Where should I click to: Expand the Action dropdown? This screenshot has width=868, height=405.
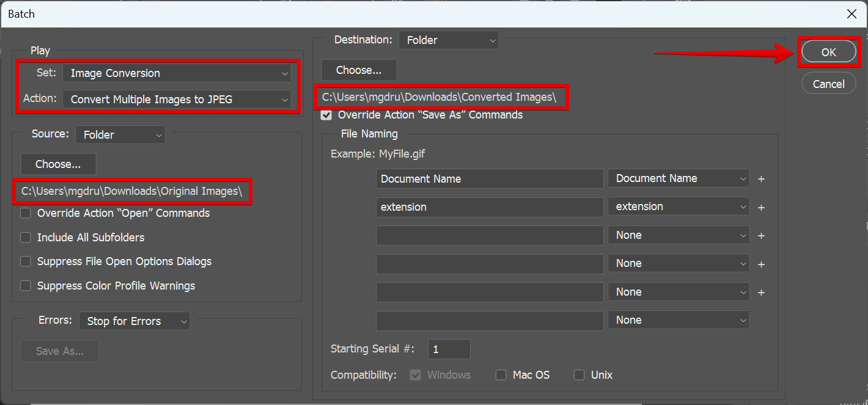tap(177, 100)
